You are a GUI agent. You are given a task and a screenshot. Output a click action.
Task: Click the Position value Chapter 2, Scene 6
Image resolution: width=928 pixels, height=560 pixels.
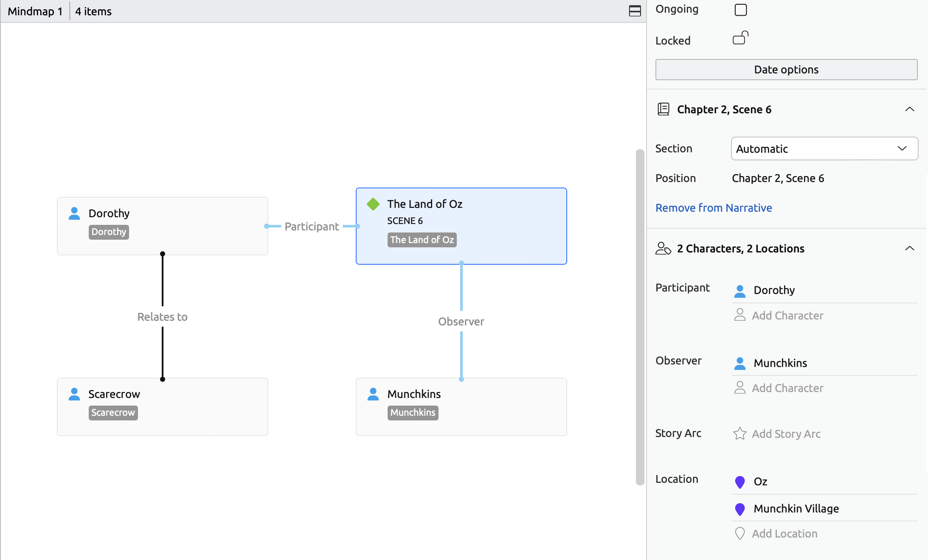(778, 178)
